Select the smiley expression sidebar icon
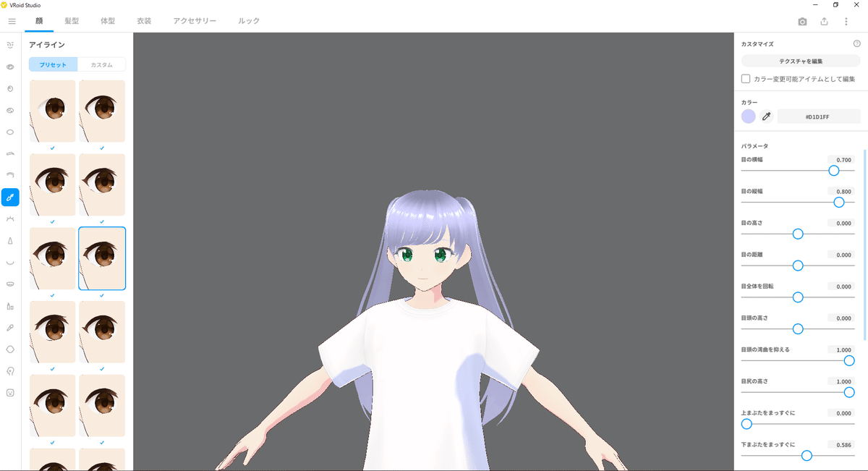 coord(10,392)
